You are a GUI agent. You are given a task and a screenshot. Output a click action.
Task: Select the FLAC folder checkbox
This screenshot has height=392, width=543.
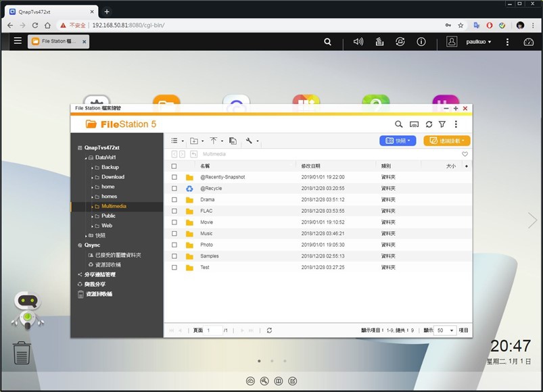point(174,211)
